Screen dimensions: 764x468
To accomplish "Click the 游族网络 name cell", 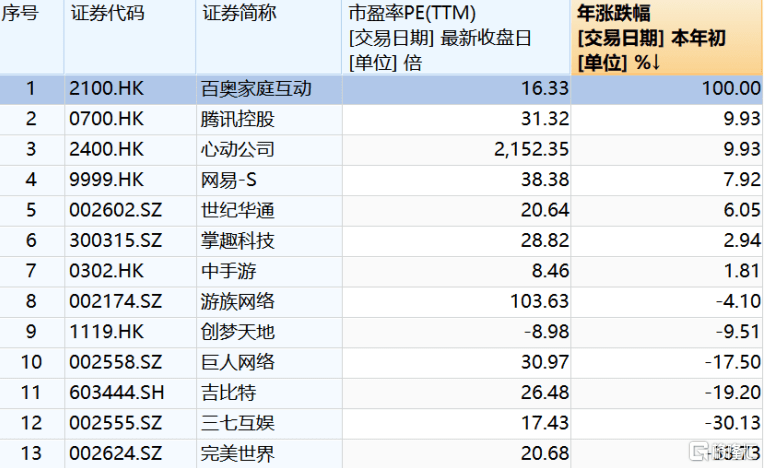I will click(x=238, y=301).
